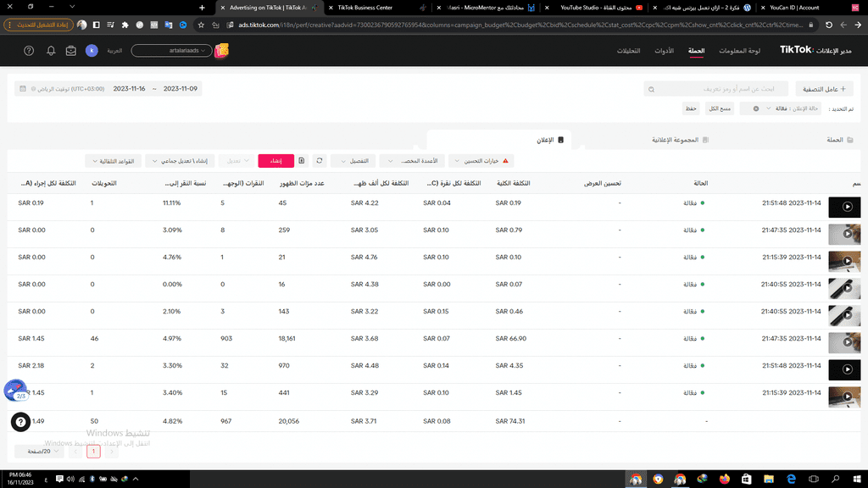Open the inbox briefcase icon in header
Viewport: 868px width, 488px height.
[71, 51]
